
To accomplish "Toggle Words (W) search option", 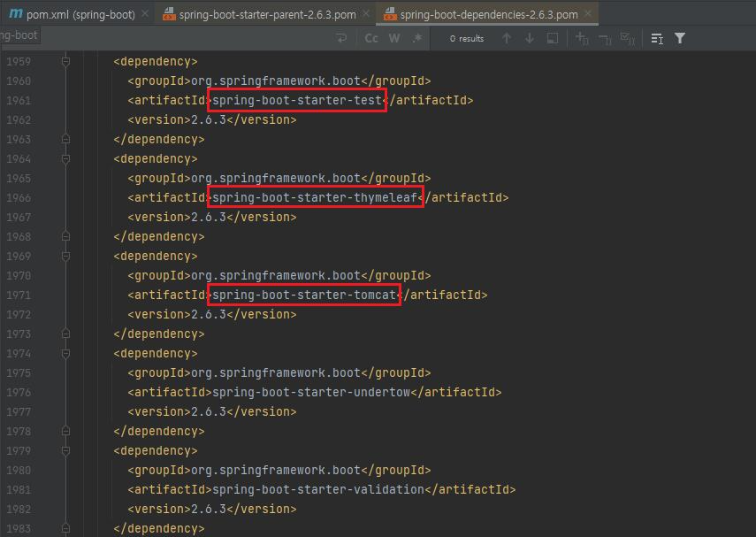I will coord(393,38).
